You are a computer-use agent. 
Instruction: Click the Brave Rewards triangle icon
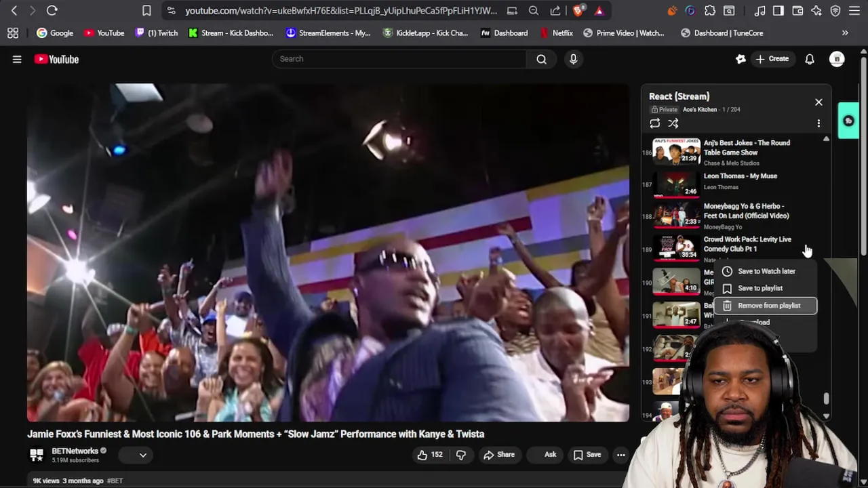coord(599,11)
